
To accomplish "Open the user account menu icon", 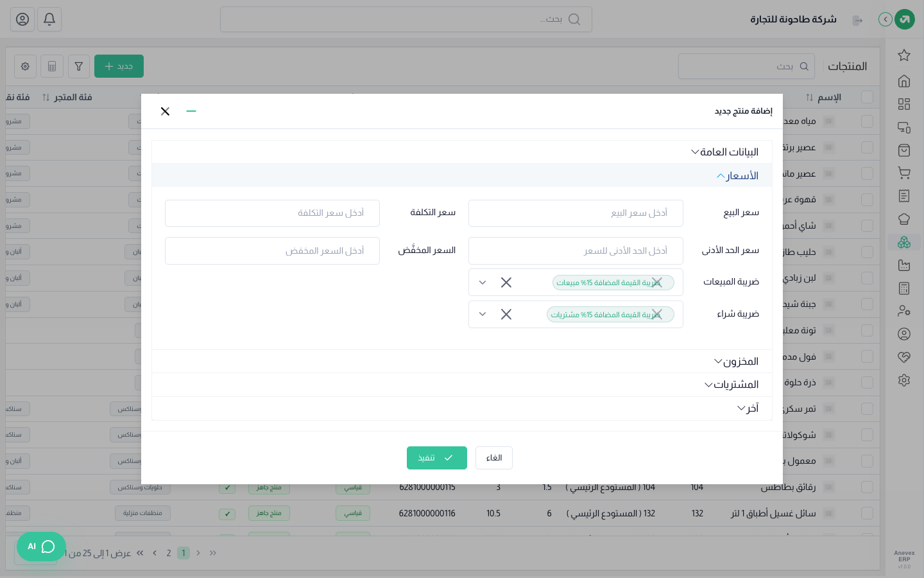I will coord(22,19).
